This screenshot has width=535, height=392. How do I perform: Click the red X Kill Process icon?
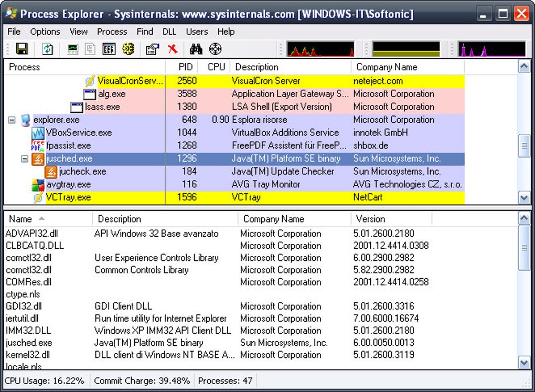click(x=173, y=49)
